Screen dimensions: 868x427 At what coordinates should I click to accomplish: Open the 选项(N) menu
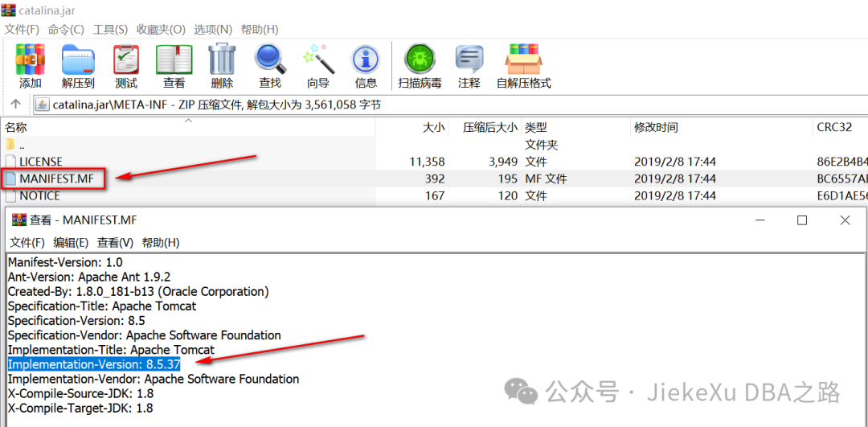(x=212, y=29)
